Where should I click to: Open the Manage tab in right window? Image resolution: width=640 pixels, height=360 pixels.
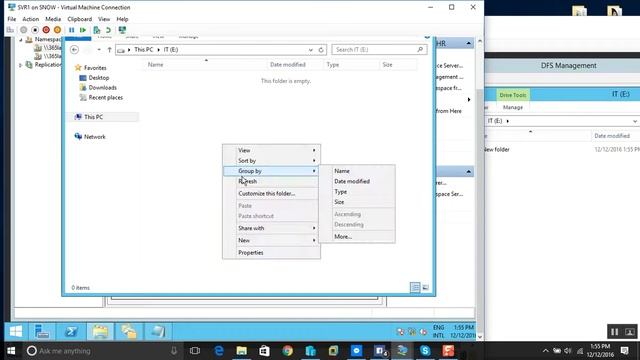513,107
